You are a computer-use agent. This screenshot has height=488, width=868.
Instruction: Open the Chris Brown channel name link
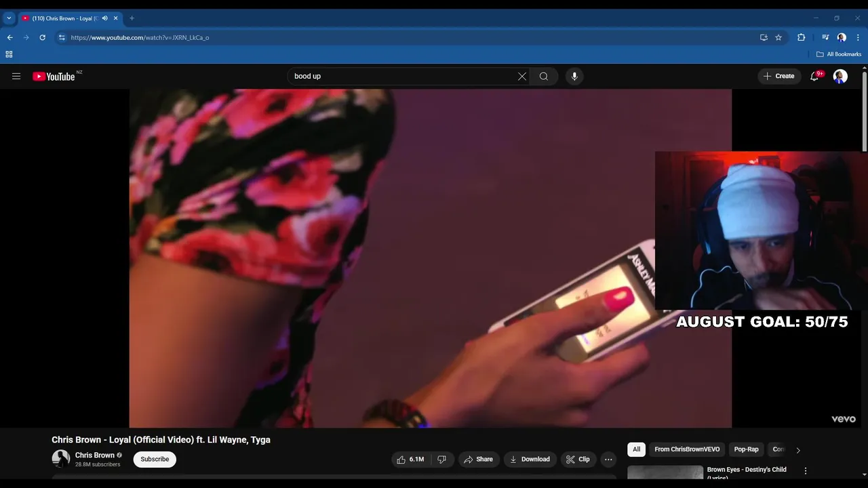click(95, 455)
